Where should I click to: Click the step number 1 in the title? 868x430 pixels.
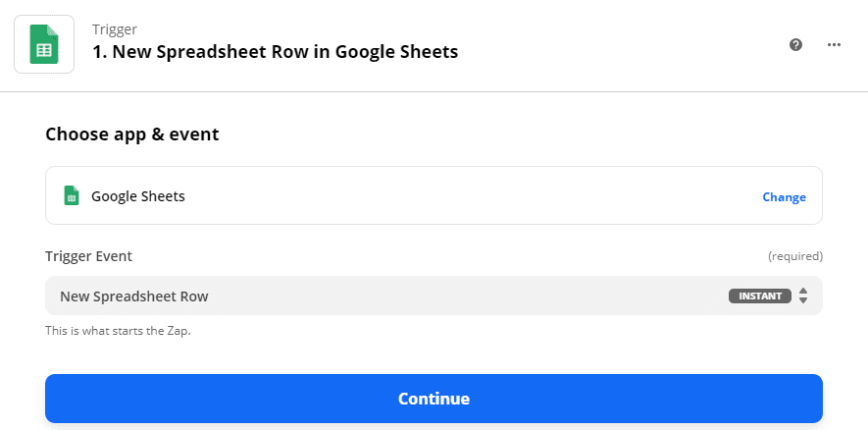tap(97, 51)
